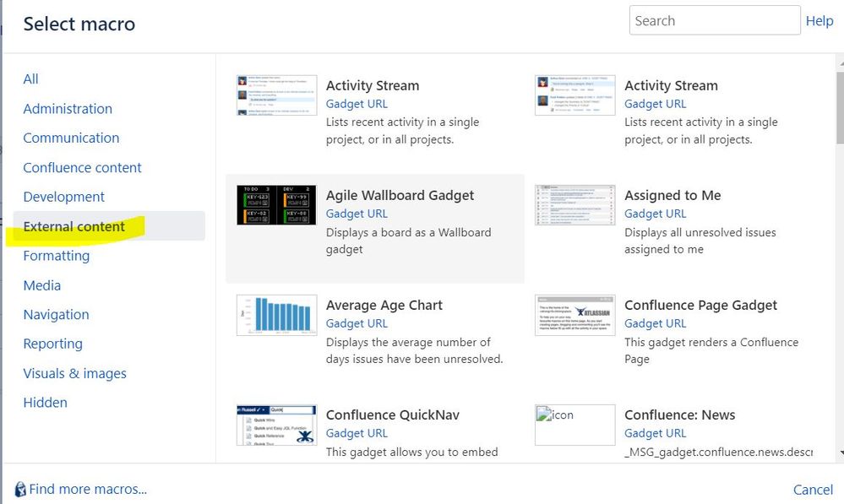Select Confluence Page Gadget title
Viewport: 844px width, 504px height.
(700, 305)
